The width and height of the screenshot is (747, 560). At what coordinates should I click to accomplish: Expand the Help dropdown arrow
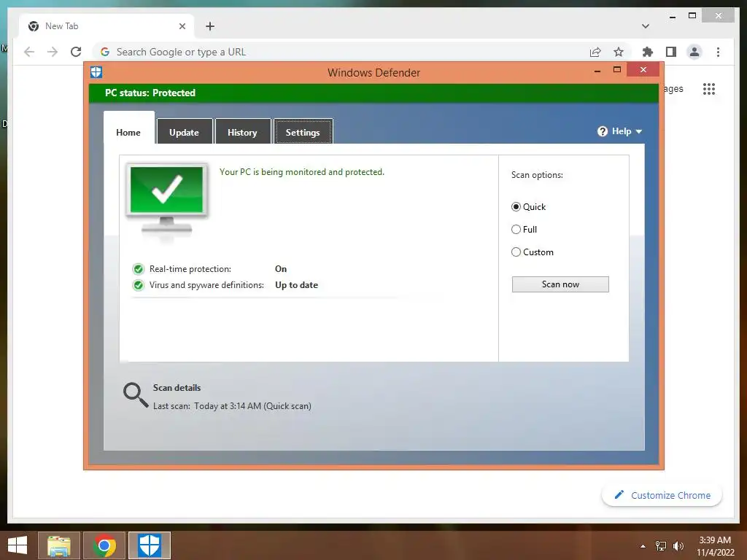(x=639, y=131)
